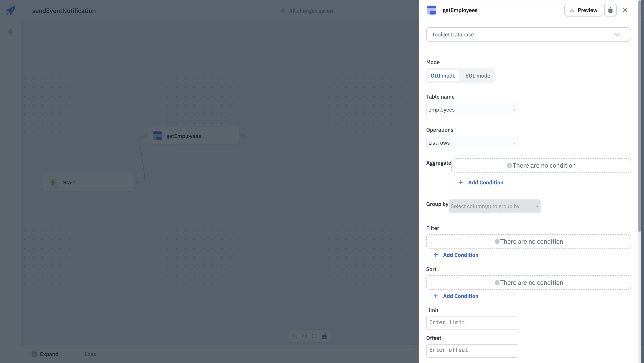Image resolution: width=644 pixels, height=363 pixels.
Task: Switch to SQL mode tab
Action: pos(478,75)
